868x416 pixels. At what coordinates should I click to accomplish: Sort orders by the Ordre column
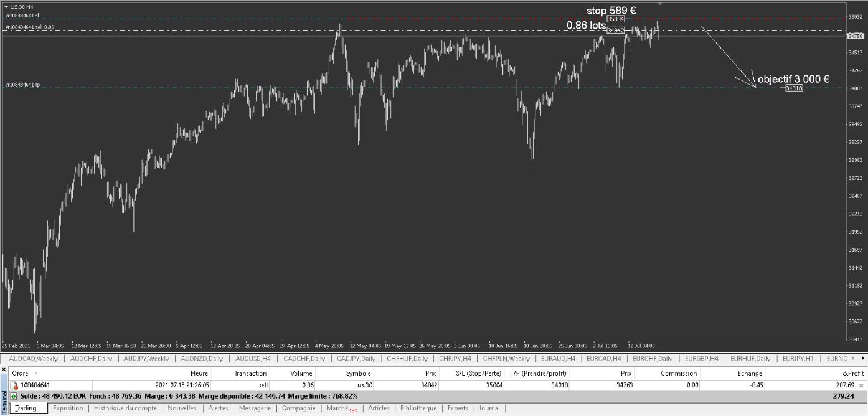(x=21, y=373)
